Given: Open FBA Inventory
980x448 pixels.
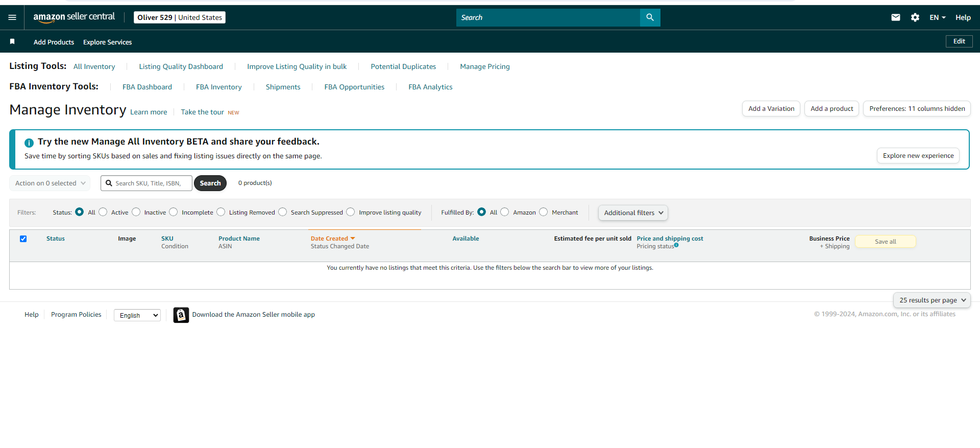Looking at the screenshot, I should [219, 87].
